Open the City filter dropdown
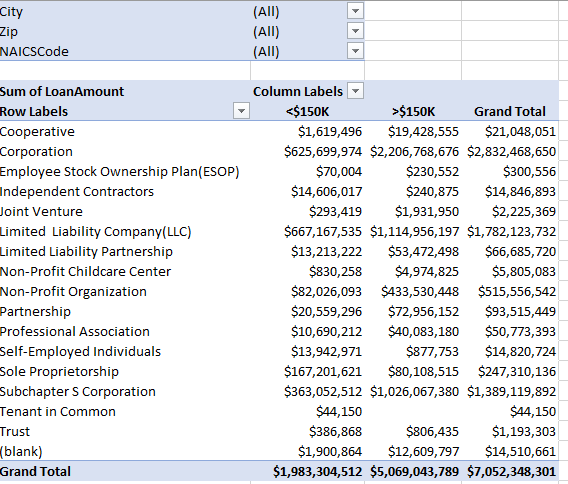The height and width of the screenshot is (484, 568). pyautogui.click(x=355, y=11)
